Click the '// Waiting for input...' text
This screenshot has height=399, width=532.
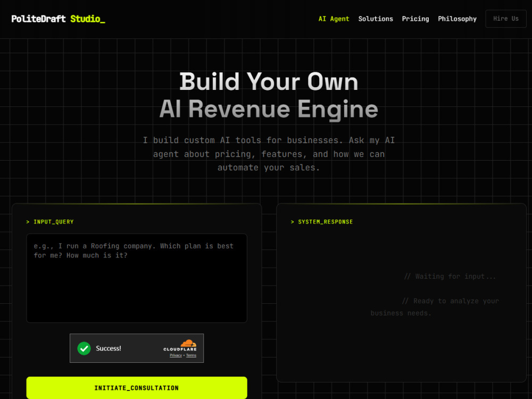pyautogui.click(x=450, y=277)
